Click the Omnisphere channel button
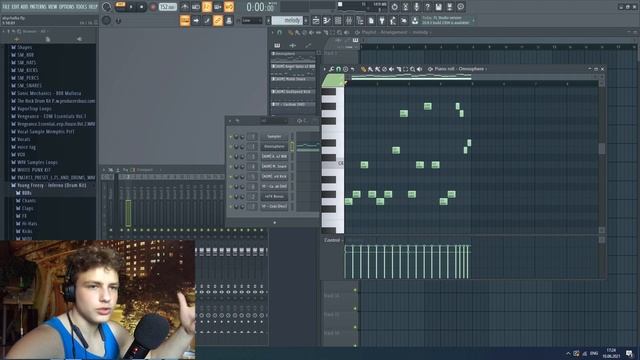This screenshot has height=360, width=640. (274, 146)
